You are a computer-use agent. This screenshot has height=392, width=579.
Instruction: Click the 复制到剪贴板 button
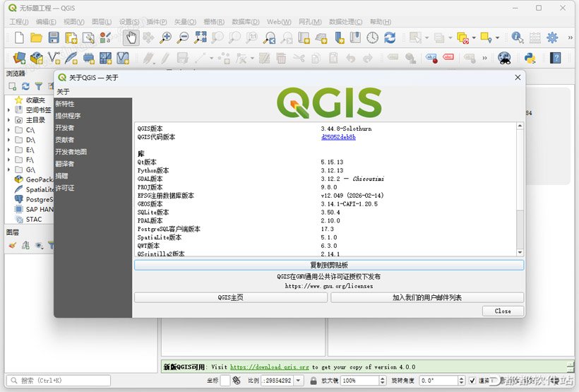329,265
